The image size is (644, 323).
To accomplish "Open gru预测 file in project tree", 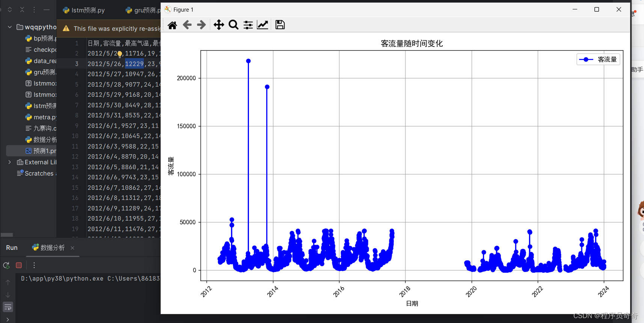I will pos(41,72).
